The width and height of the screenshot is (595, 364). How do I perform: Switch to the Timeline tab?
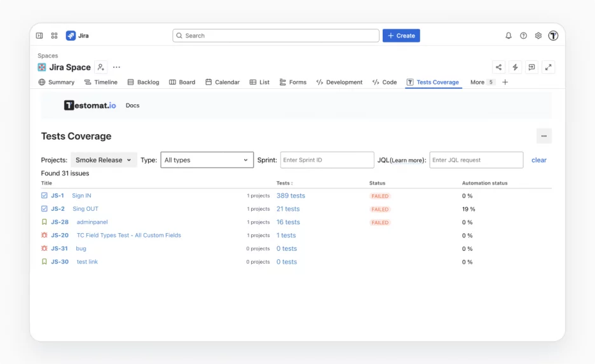click(101, 83)
